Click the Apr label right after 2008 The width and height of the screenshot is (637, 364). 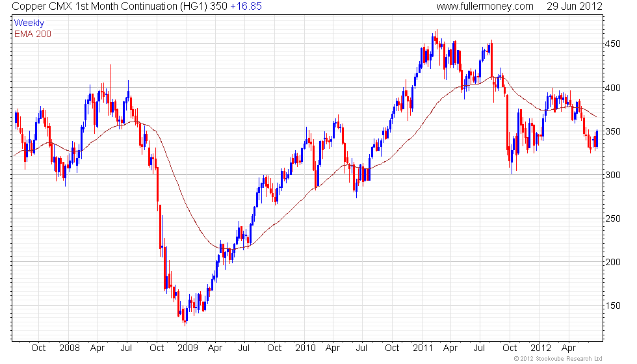pyautogui.click(x=97, y=348)
